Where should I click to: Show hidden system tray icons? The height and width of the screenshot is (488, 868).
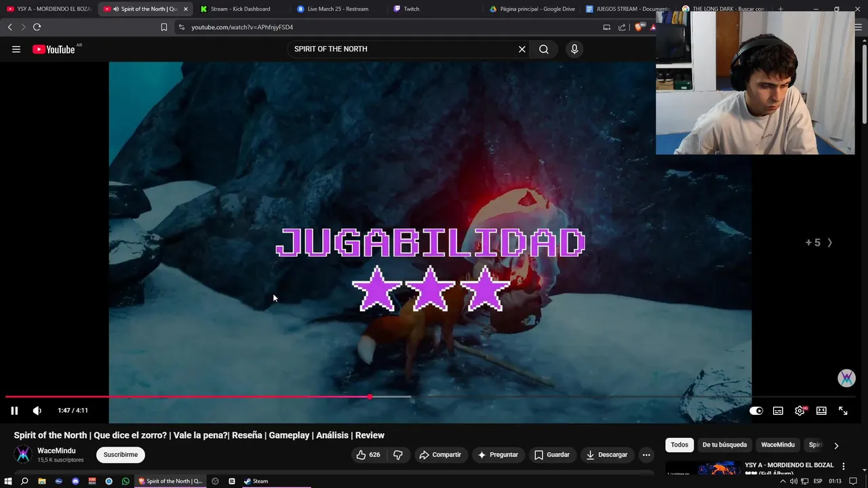[783, 481]
